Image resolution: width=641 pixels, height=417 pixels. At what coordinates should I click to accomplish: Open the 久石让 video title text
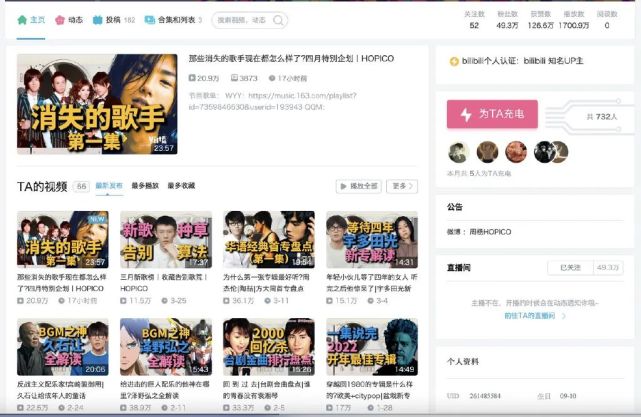(60, 390)
